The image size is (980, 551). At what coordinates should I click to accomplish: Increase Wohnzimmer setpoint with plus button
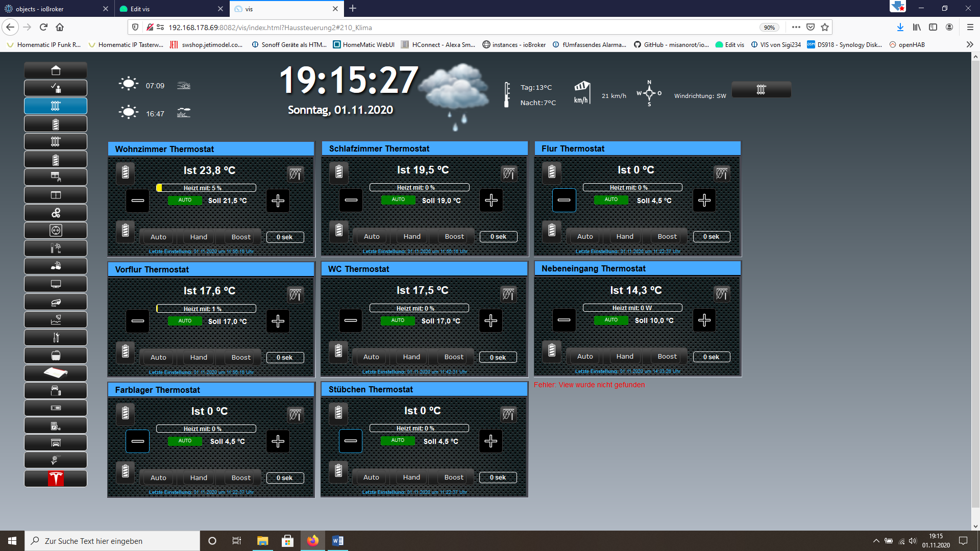click(x=278, y=201)
